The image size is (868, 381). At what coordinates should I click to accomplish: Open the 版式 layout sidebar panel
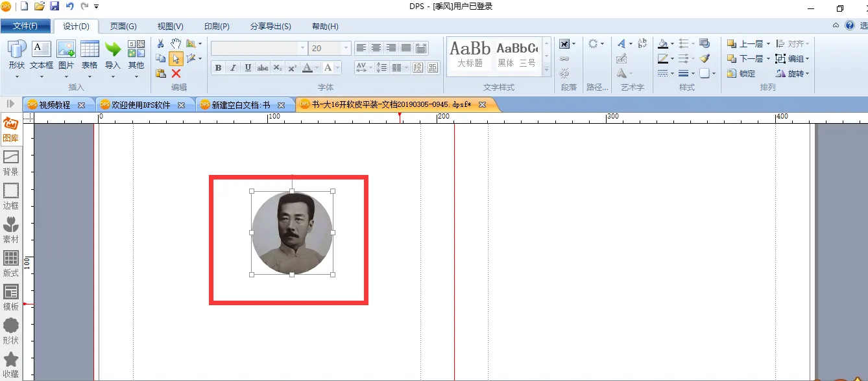11,264
